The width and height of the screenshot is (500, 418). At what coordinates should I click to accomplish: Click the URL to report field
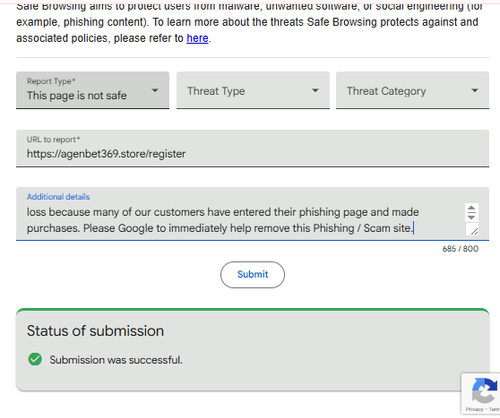tap(252, 148)
